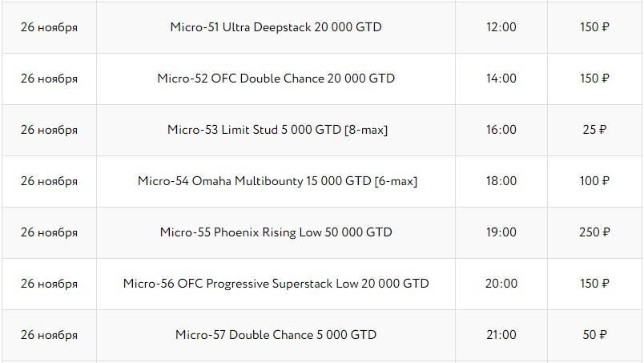Select the 100 ₽ buy-in cell

click(594, 181)
